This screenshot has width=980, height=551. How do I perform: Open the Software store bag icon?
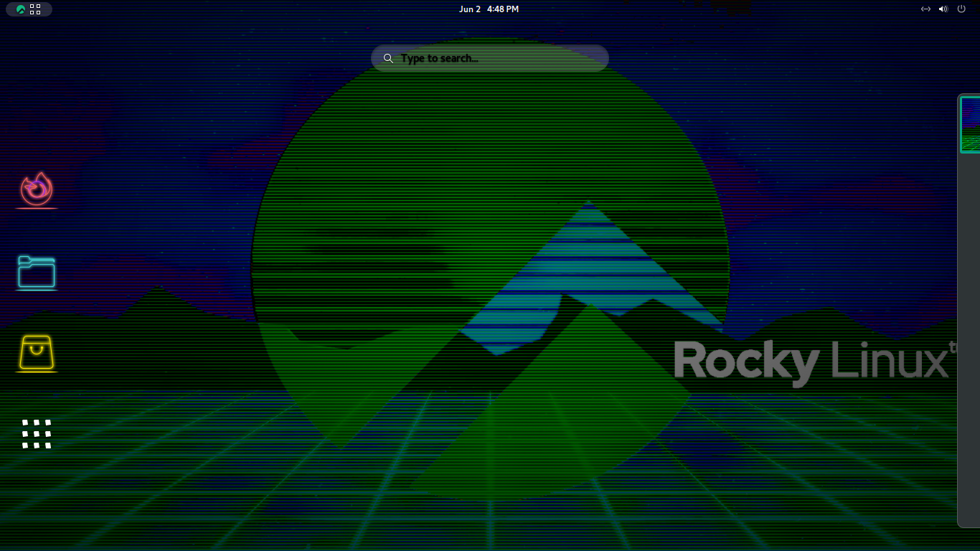[x=37, y=352]
